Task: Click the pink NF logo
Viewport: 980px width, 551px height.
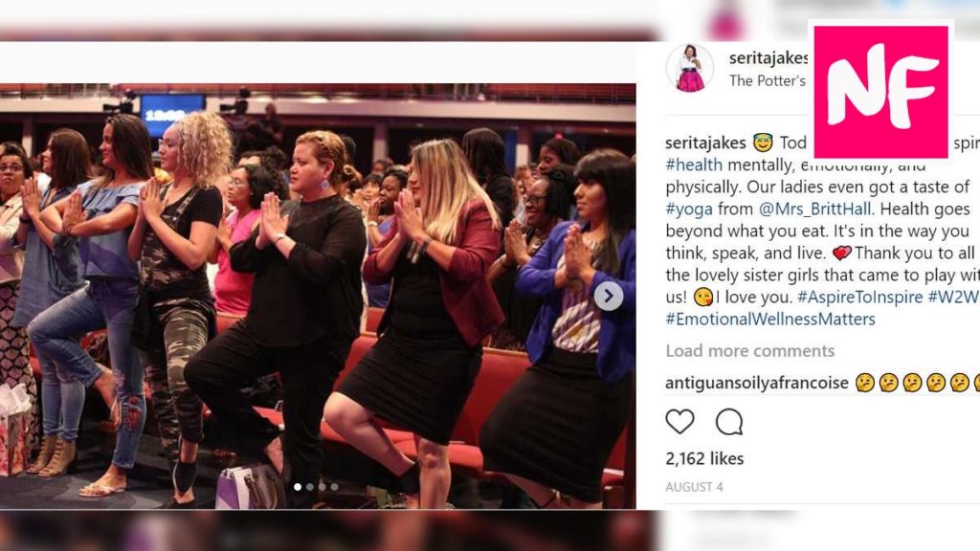Action: point(880,92)
